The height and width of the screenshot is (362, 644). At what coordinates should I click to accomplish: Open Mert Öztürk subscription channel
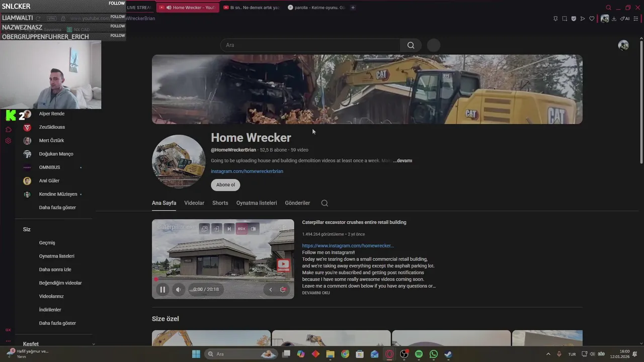[x=51, y=141]
